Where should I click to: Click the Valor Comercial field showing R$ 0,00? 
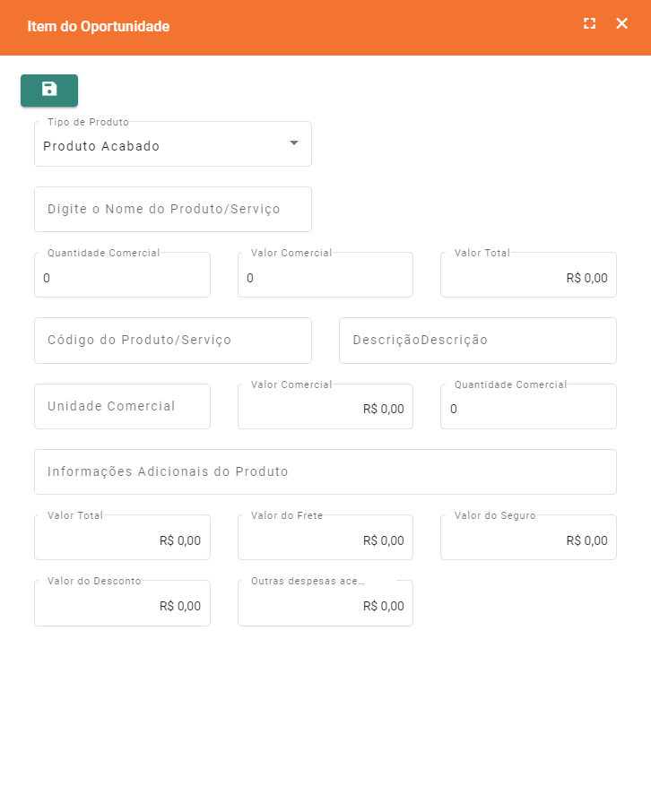(x=325, y=409)
